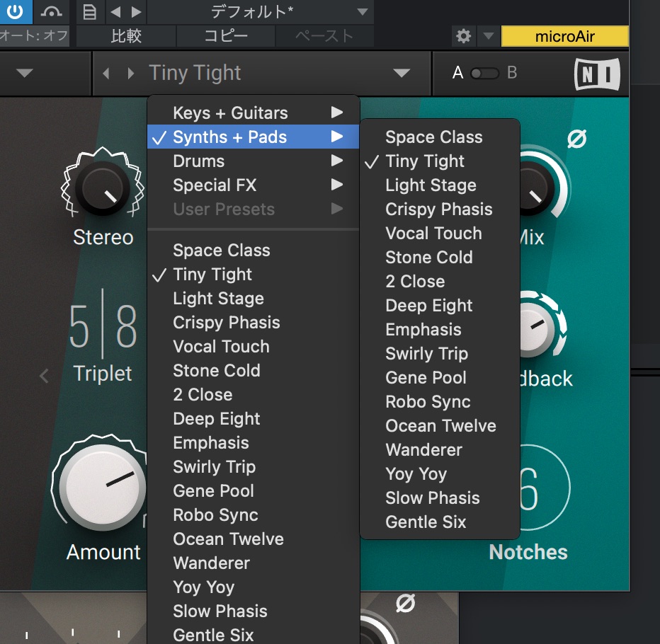Click the phase invert icon above Mix knob

[576, 140]
